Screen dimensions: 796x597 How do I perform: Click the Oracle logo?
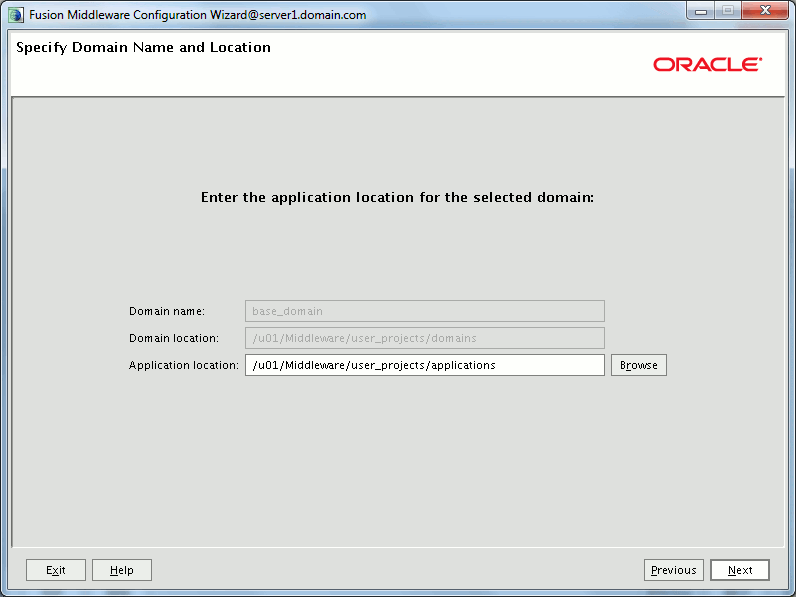[x=707, y=64]
